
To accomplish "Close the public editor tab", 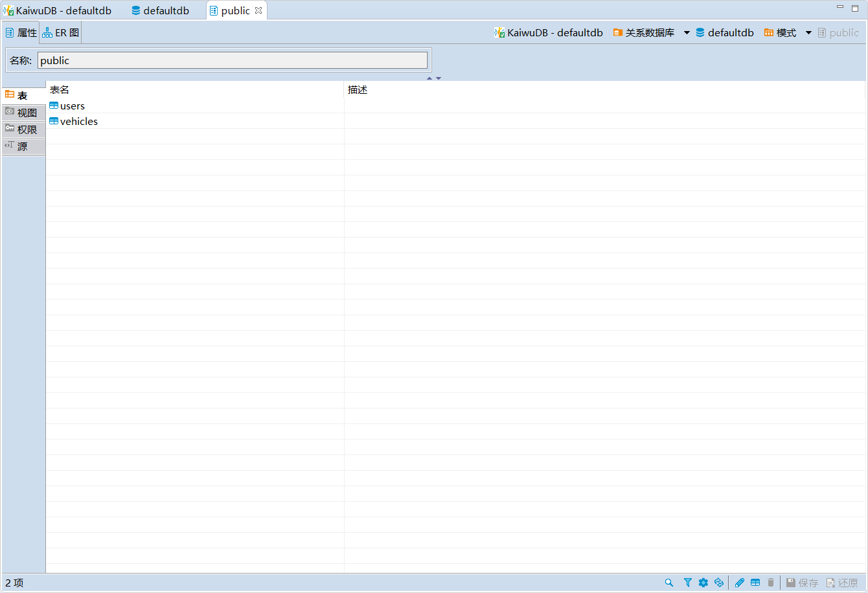I will [x=258, y=10].
